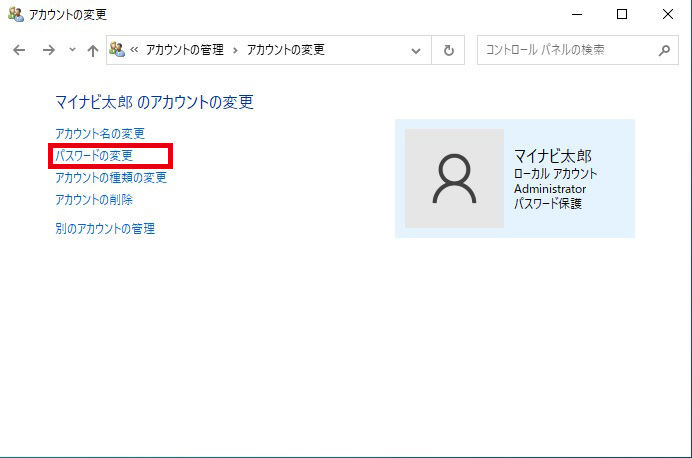The width and height of the screenshot is (692, 458).
Task: Click the user avatar picture
Action: tap(454, 178)
